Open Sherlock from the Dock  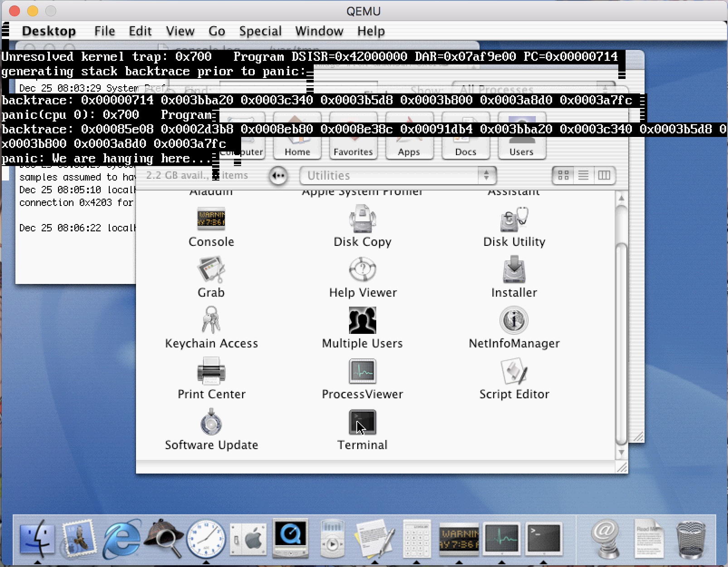(x=164, y=539)
